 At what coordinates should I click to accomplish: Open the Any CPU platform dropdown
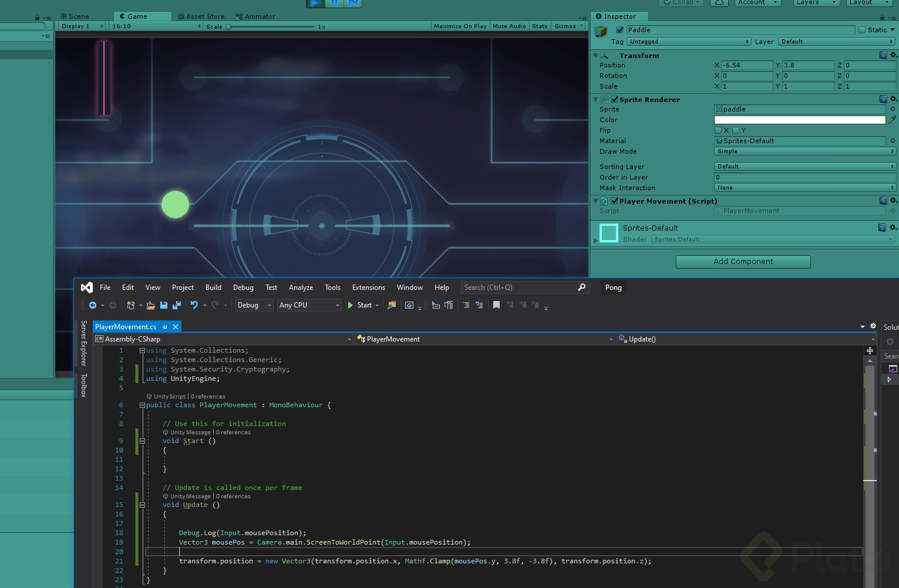pos(309,305)
